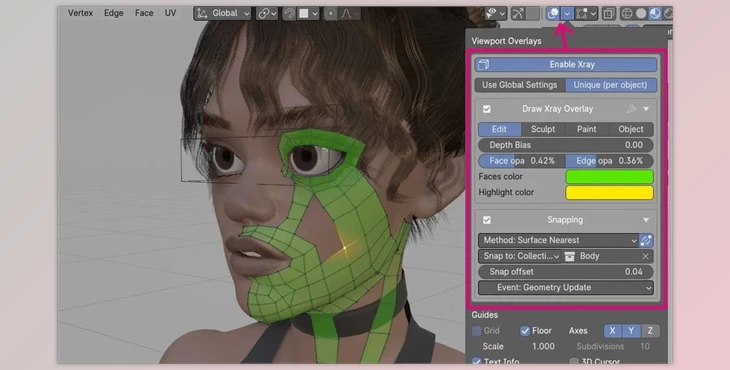Toggle the Grid checkbox

[x=476, y=331]
